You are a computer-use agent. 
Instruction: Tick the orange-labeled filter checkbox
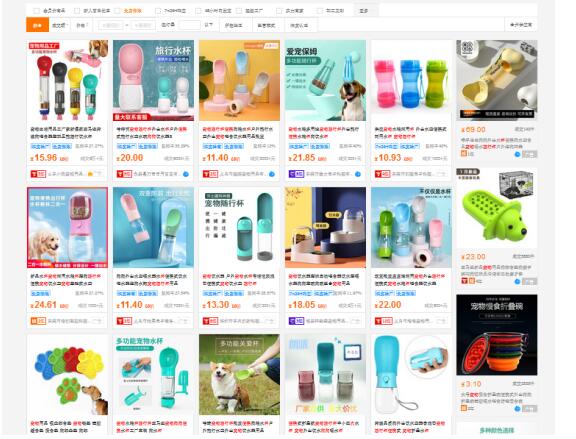click(x=118, y=11)
